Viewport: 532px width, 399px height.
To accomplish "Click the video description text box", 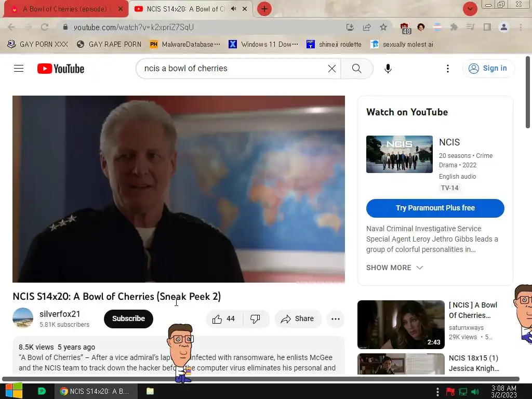I will 179,356.
